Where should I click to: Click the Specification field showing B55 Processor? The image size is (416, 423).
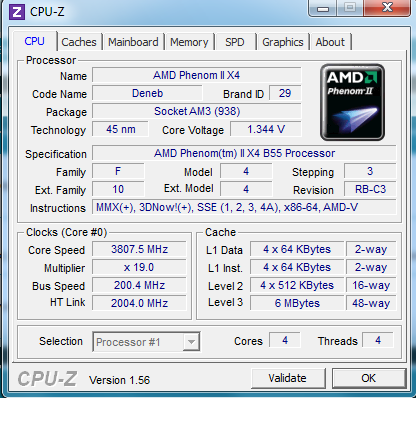244,153
